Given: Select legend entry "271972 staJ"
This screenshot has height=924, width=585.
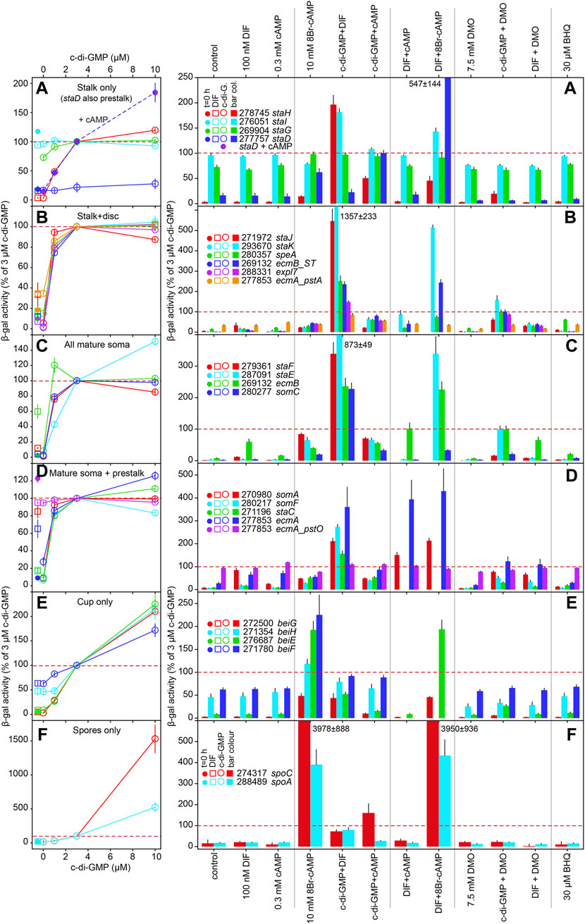Looking at the screenshot, I should 266,239.
